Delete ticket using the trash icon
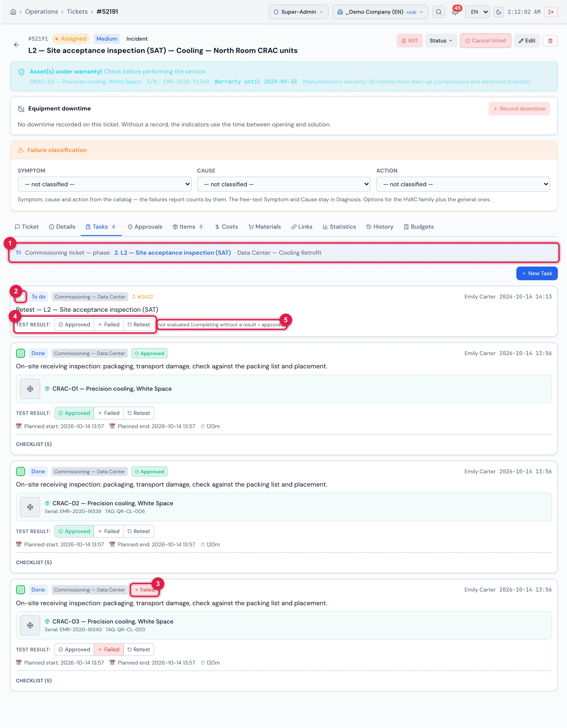567x728 pixels. coord(550,41)
